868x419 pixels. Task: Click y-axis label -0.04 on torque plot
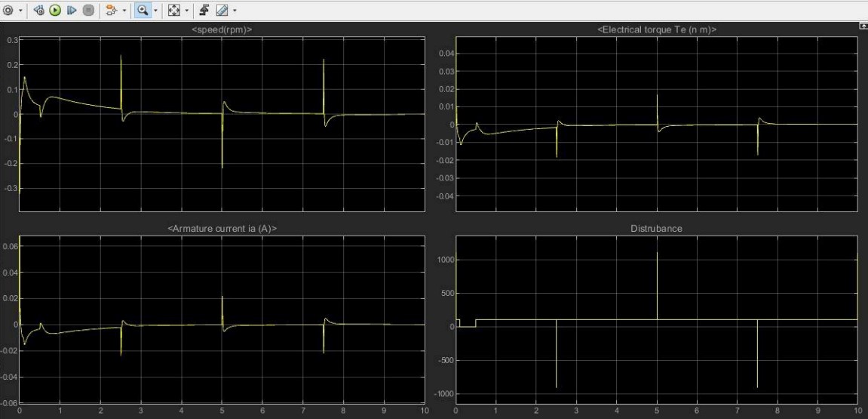[444, 196]
